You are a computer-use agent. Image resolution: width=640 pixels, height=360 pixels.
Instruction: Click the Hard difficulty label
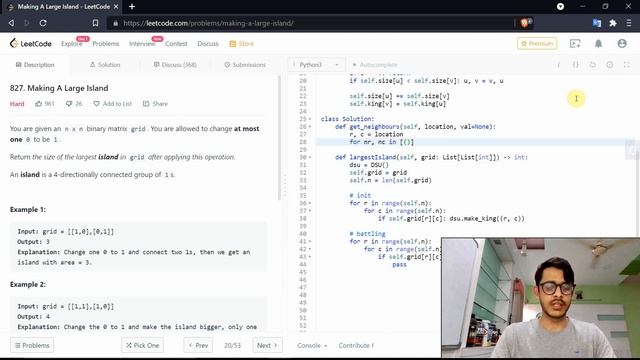coord(17,104)
